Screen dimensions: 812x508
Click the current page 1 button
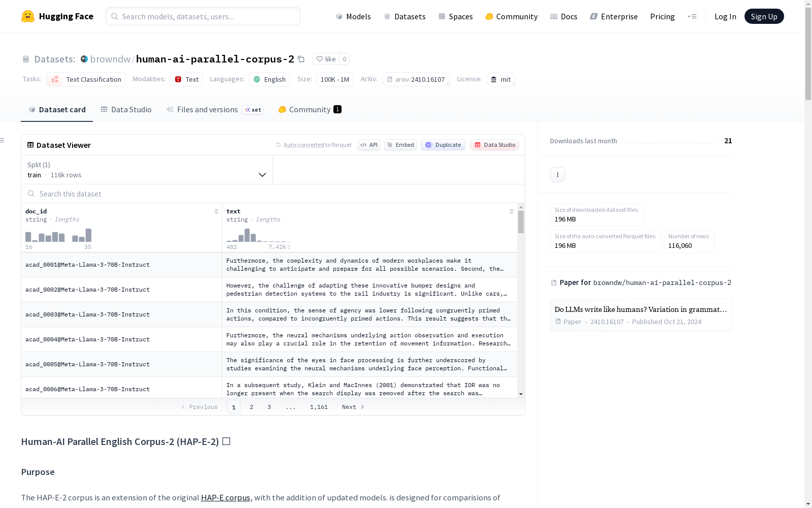tap(233, 407)
